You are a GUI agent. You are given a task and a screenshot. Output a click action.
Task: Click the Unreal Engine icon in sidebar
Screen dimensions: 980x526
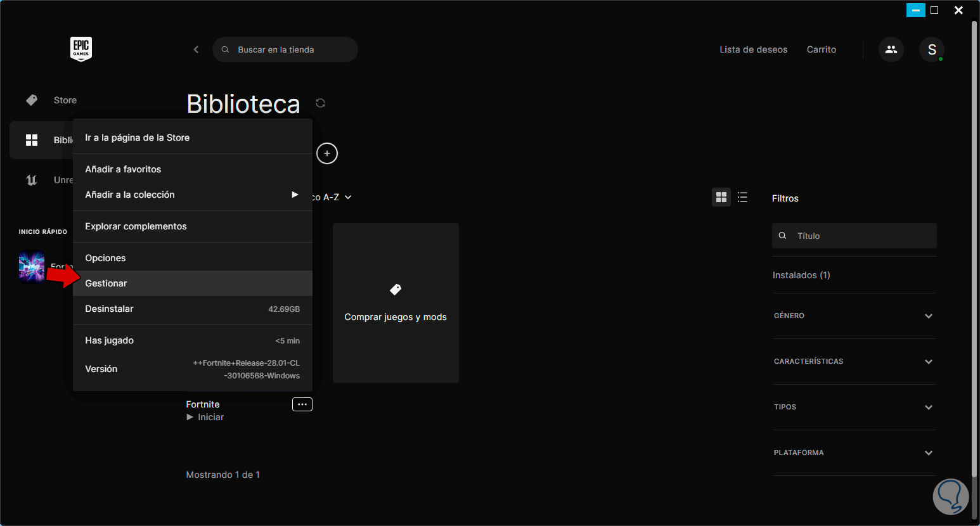coord(32,180)
